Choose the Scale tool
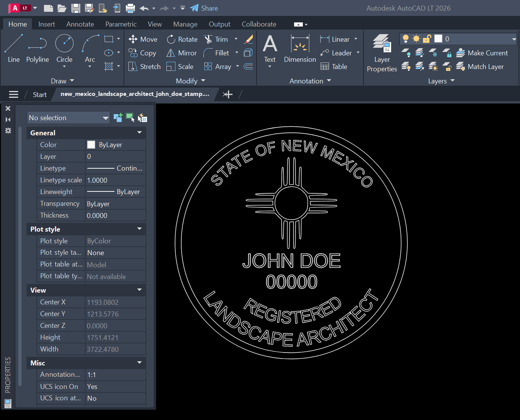The image size is (520, 420). click(x=180, y=66)
